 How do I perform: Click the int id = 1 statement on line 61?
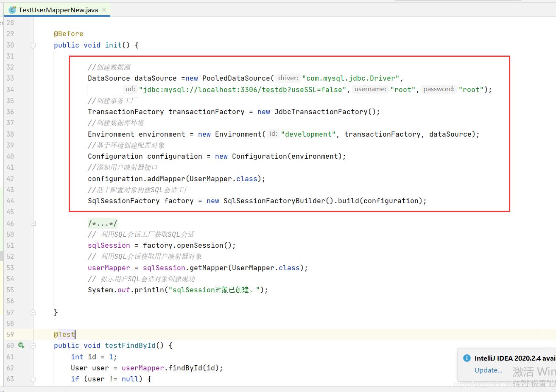click(x=94, y=357)
